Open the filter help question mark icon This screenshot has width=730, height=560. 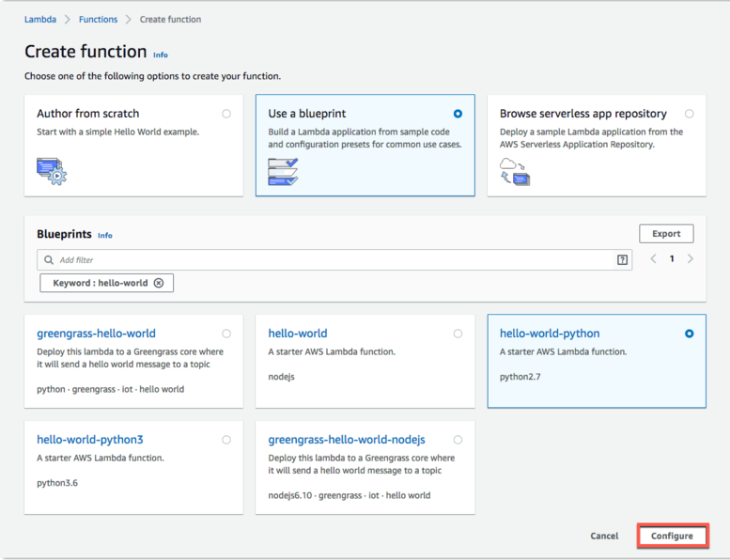coord(622,259)
